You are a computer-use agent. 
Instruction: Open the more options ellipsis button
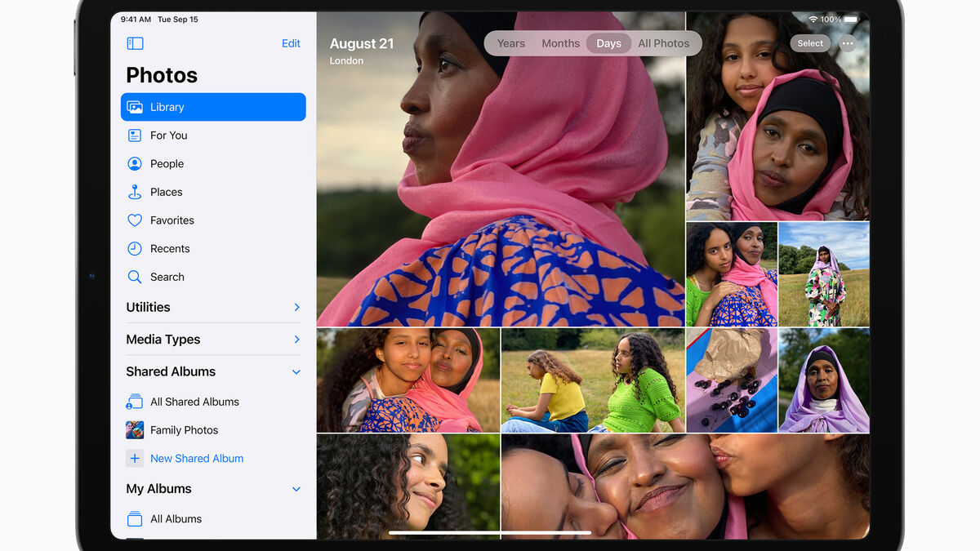(848, 44)
